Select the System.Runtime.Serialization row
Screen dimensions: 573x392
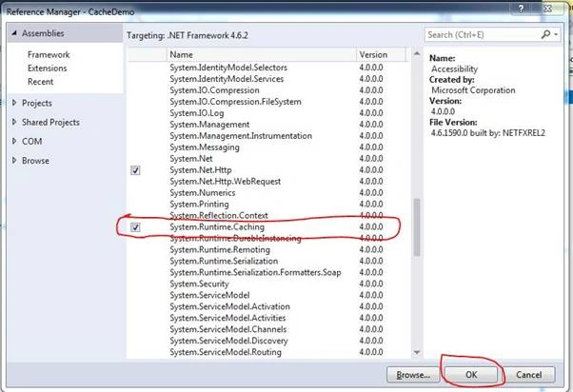click(x=267, y=262)
